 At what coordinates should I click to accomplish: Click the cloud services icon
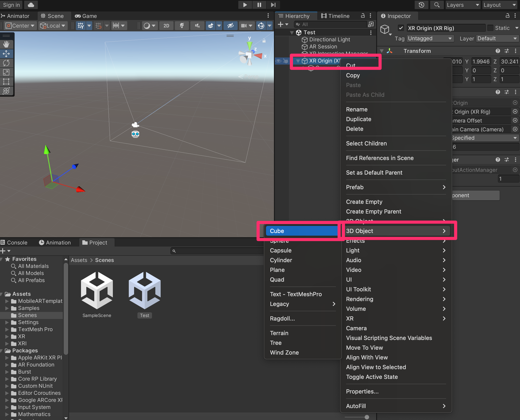pos(31,5)
